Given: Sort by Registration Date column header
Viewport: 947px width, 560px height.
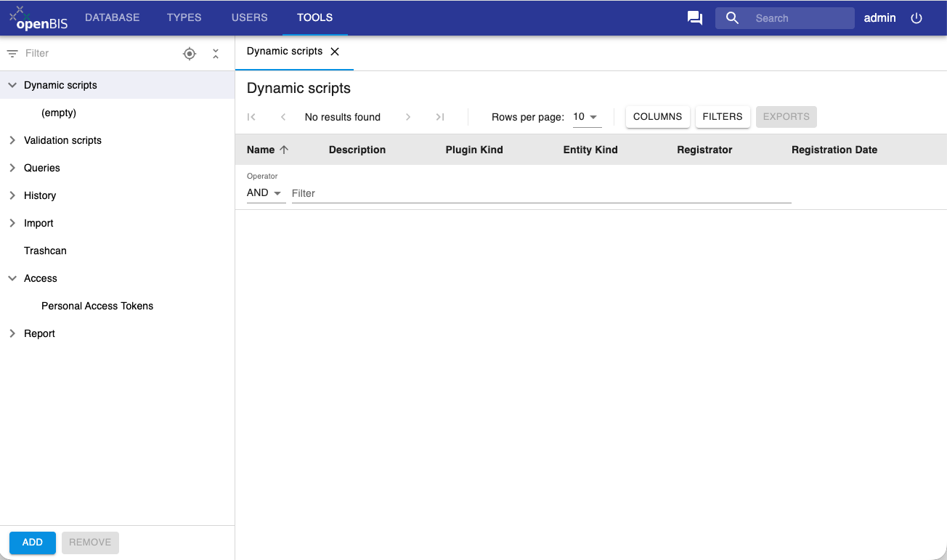Looking at the screenshot, I should pos(834,150).
